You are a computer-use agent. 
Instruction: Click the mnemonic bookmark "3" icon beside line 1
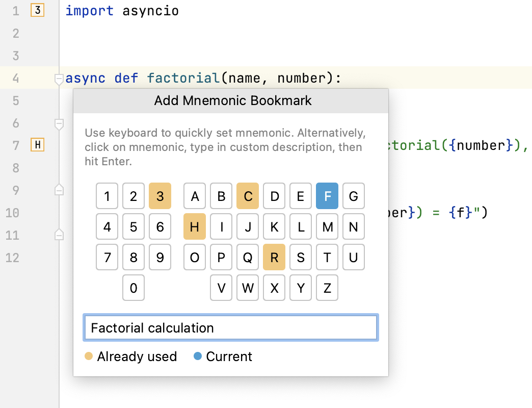[x=36, y=10]
